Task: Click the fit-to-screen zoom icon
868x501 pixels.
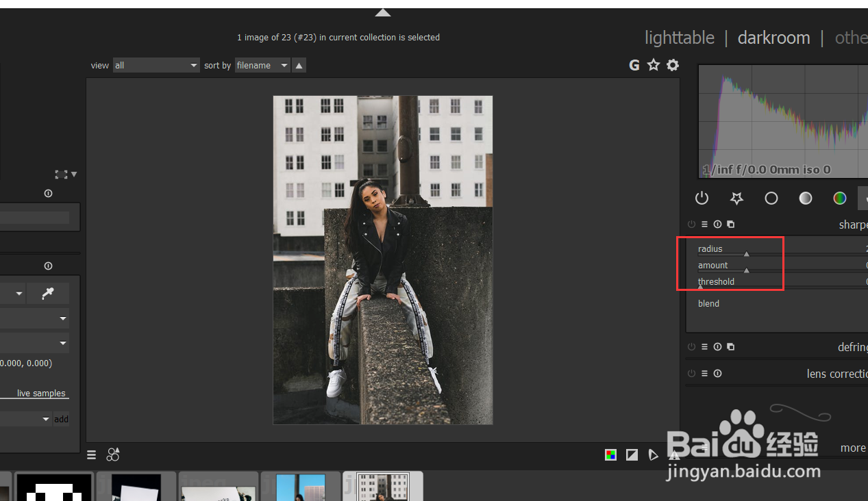Action: [62, 175]
